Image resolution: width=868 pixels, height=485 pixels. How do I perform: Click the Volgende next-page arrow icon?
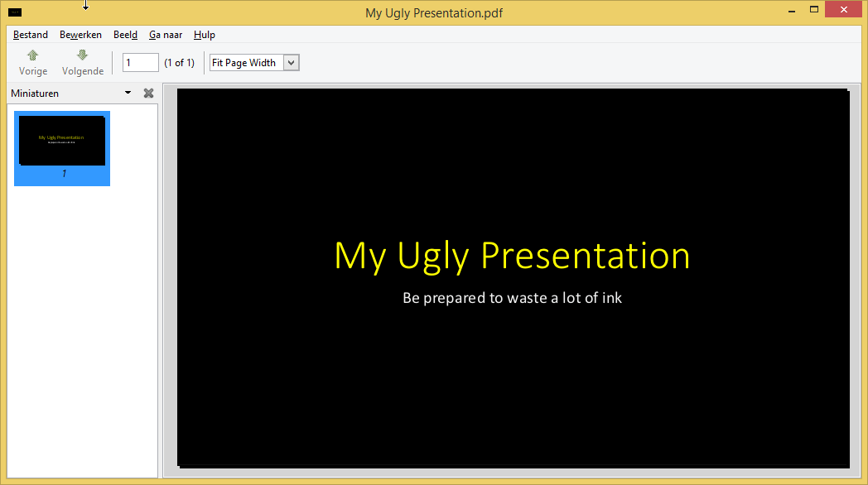click(x=81, y=55)
